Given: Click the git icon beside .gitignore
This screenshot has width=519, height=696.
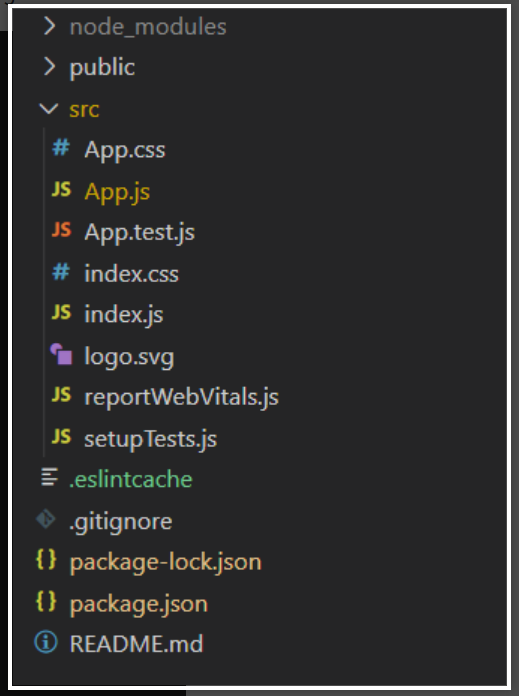Looking at the screenshot, I should coord(45,519).
